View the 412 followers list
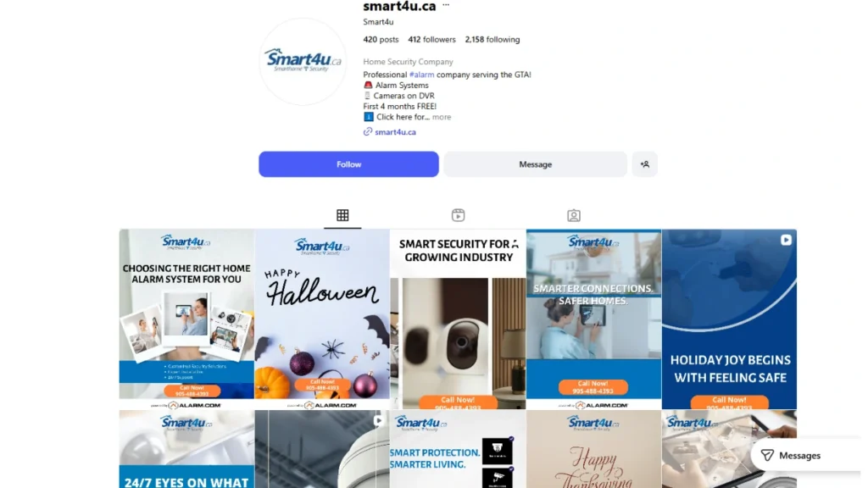 (x=431, y=39)
